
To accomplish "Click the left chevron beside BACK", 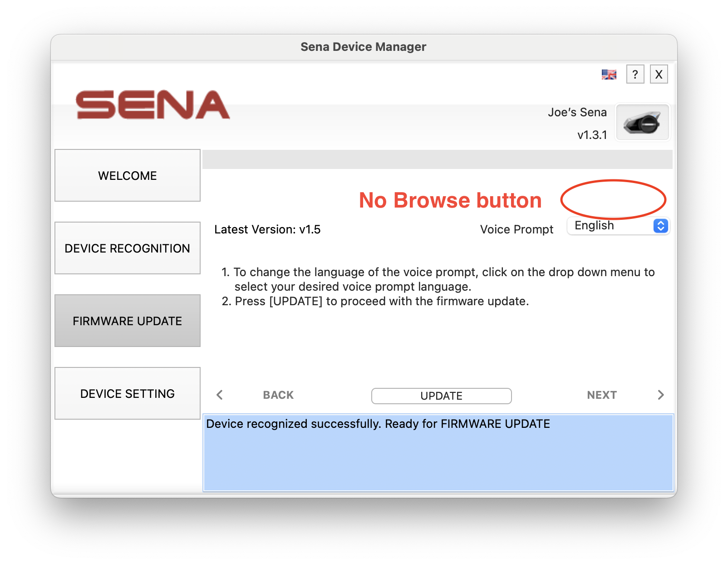I will [220, 395].
